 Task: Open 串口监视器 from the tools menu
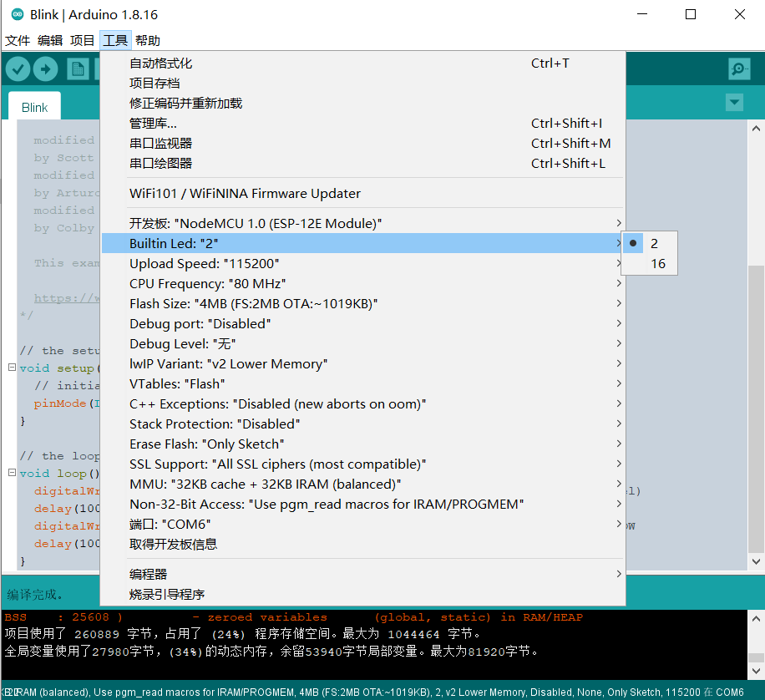(x=363, y=143)
